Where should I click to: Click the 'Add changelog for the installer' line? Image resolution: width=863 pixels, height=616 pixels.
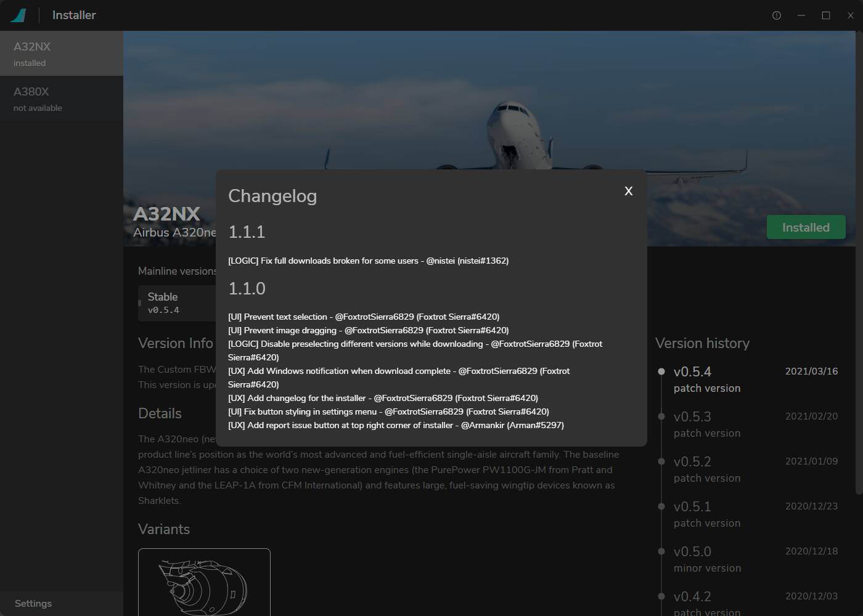click(383, 398)
